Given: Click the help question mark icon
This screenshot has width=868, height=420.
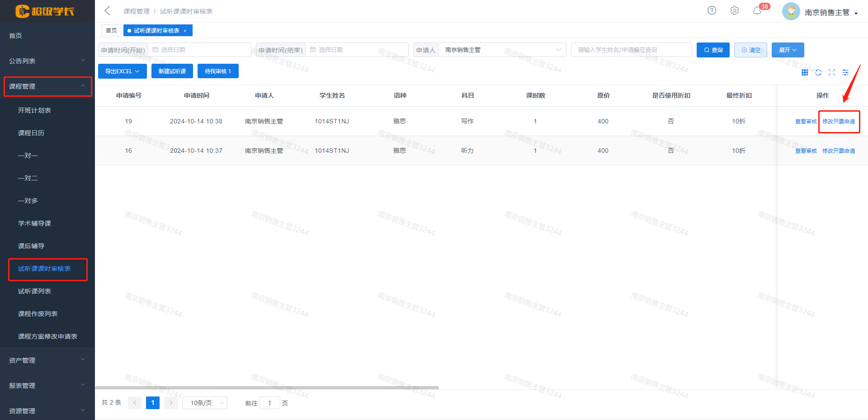Looking at the screenshot, I should pyautogui.click(x=712, y=10).
